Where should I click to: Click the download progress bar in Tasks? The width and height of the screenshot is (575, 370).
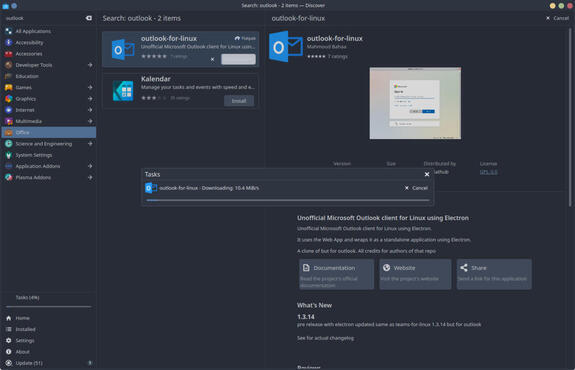[x=288, y=200]
